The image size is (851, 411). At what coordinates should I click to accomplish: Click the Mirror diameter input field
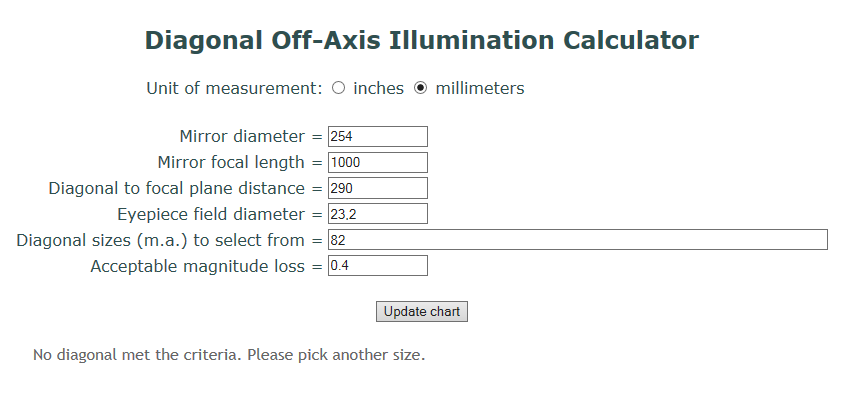(x=377, y=136)
